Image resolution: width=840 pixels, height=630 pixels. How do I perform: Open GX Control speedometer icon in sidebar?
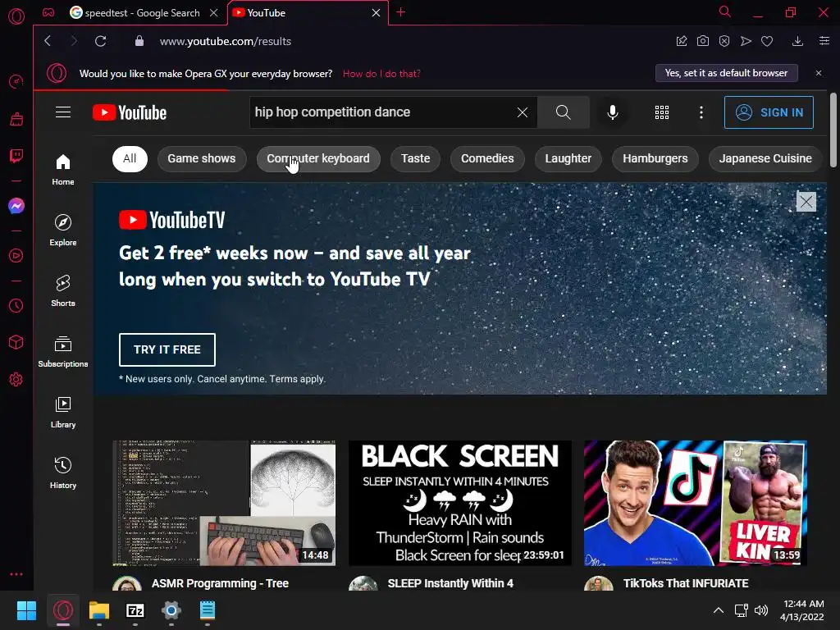pos(16,81)
